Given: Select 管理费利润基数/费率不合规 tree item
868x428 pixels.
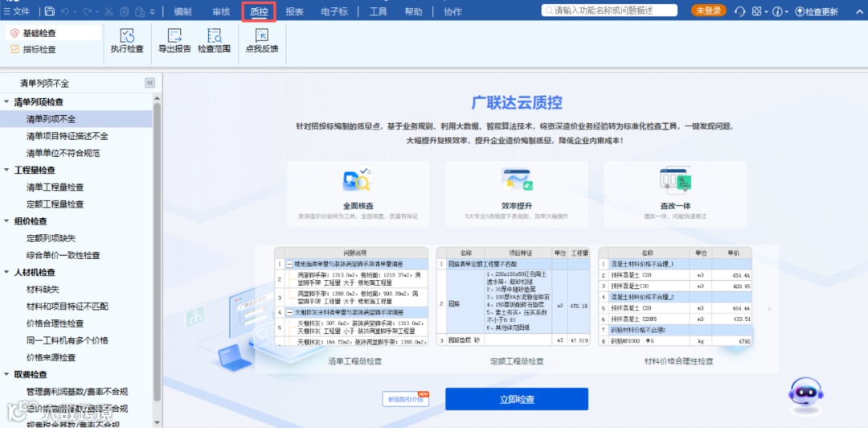Looking at the screenshot, I should click(x=76, y=392).
